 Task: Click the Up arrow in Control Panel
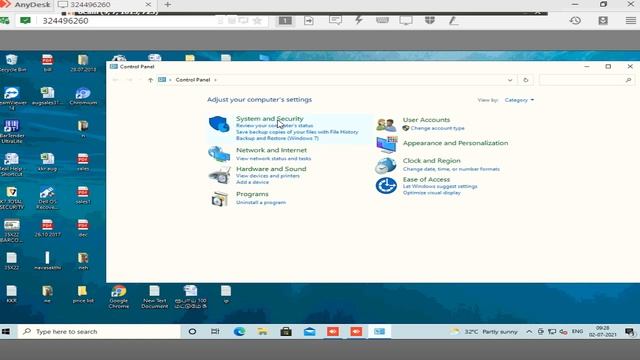click(x=150, y=80)
